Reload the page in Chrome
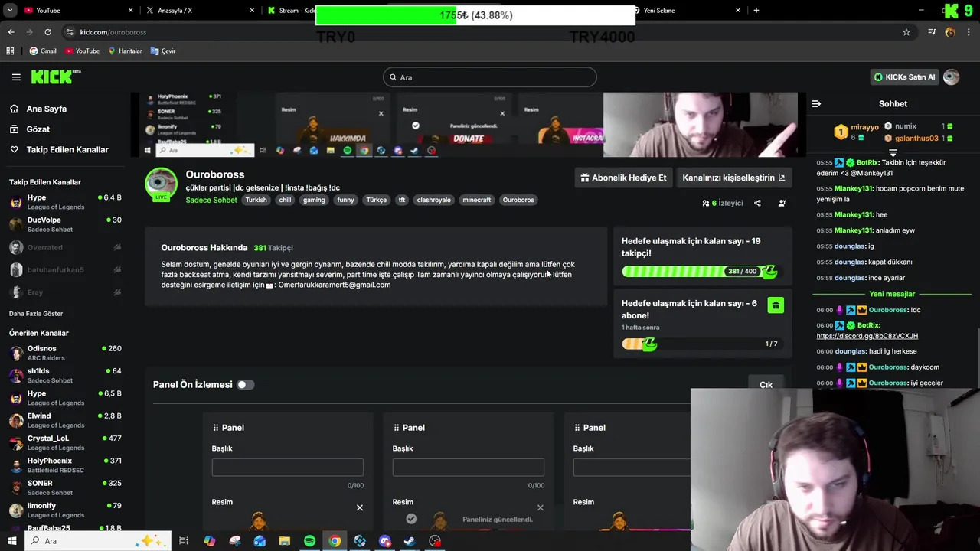Image resolution: width=980 pixels, height=551 pixels. (x=47, y=32)
